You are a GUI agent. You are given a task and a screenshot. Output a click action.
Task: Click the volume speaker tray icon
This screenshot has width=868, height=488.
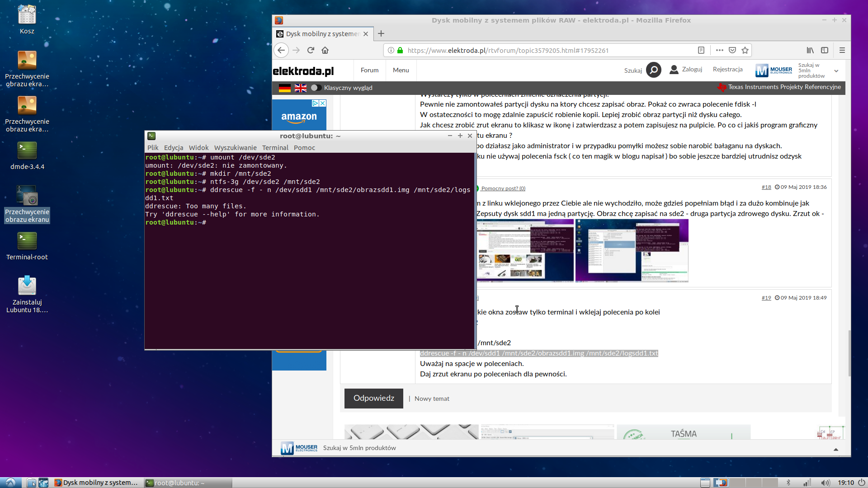825,483
